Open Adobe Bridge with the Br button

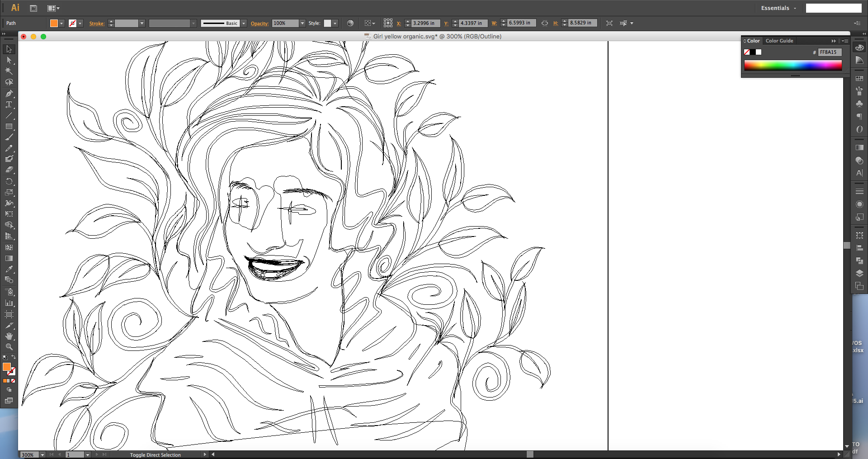point(33,8)
